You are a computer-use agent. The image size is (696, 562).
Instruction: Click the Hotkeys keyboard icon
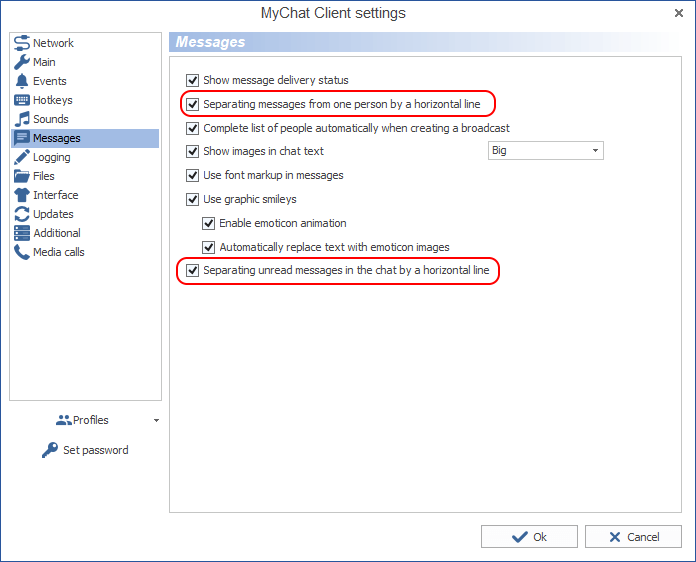click(21, 100)
